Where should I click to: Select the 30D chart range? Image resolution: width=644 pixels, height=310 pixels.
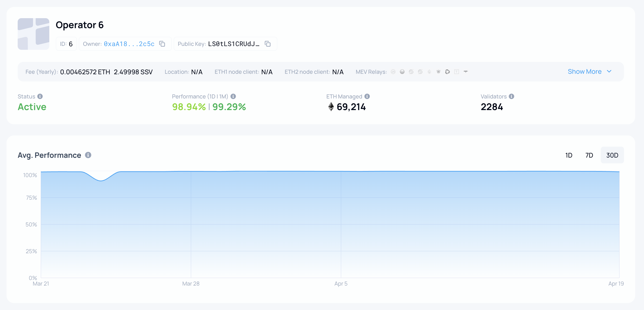[612, 155]
